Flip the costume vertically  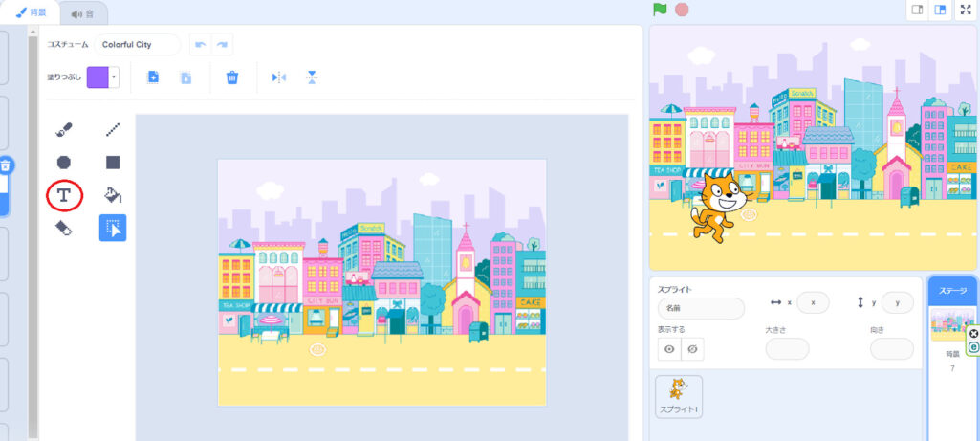312,77
